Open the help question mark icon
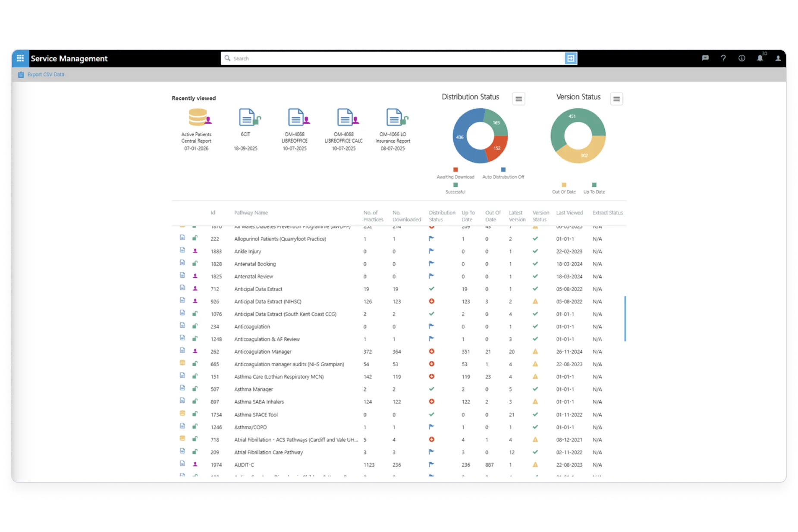 tap(723, 58)
